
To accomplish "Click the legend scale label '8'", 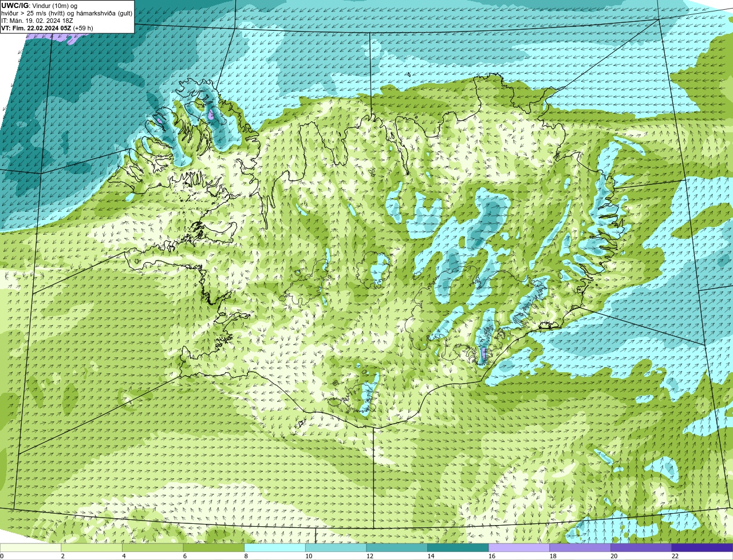I will (x=245, y=556).
